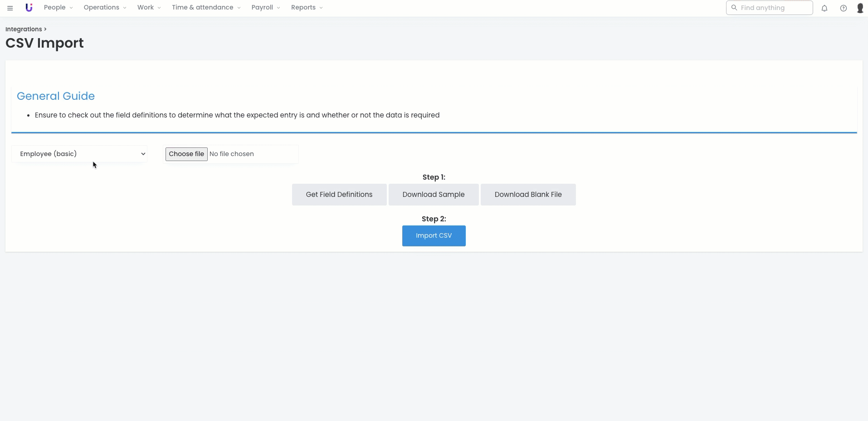Expand the People menu
This screenshot has width=868, height=421.
point(58,8)
